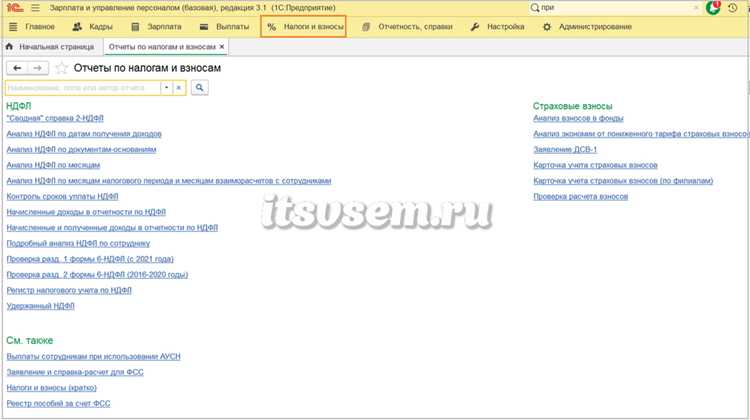Click the См. также section heading
750x420 pixels.
point(30,341)
